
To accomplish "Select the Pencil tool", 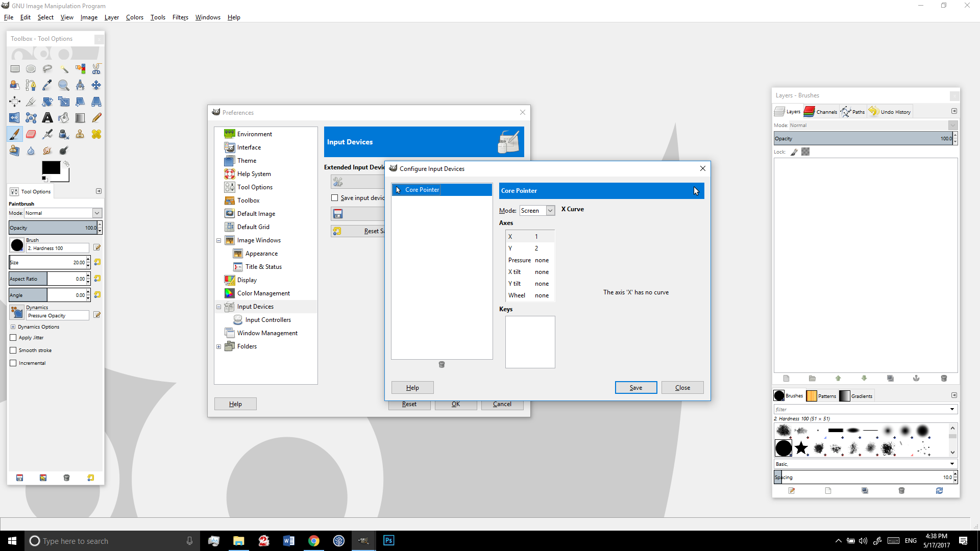I will tap(96, 118).
